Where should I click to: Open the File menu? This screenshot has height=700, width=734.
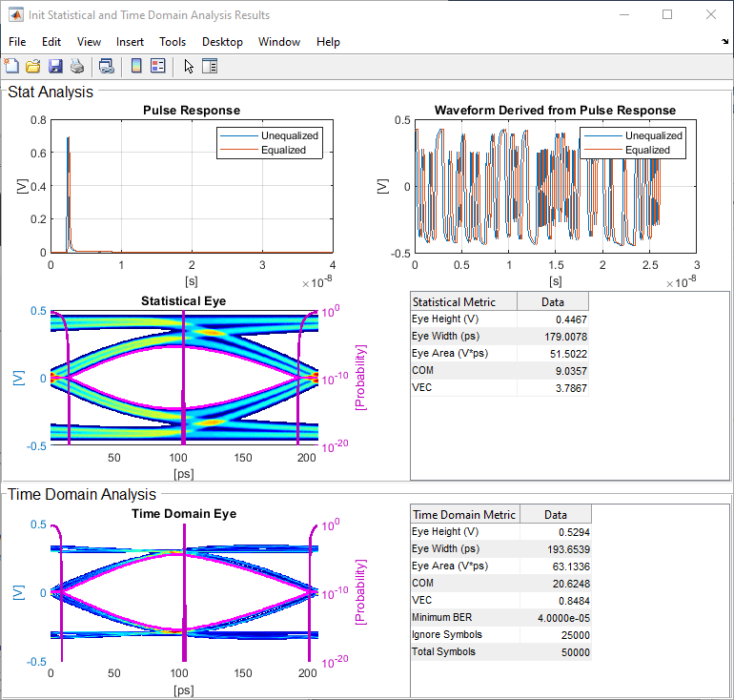click(17, 42)
